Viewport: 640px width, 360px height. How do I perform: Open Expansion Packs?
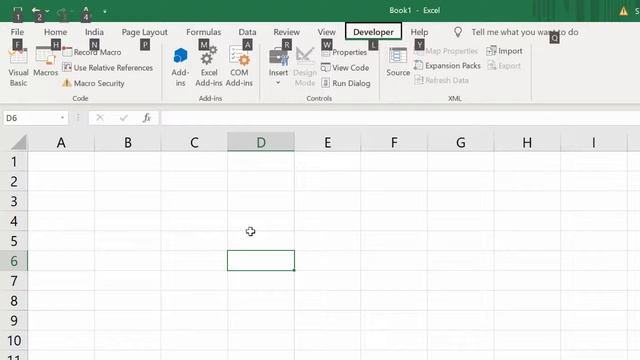tap(448, 66)
